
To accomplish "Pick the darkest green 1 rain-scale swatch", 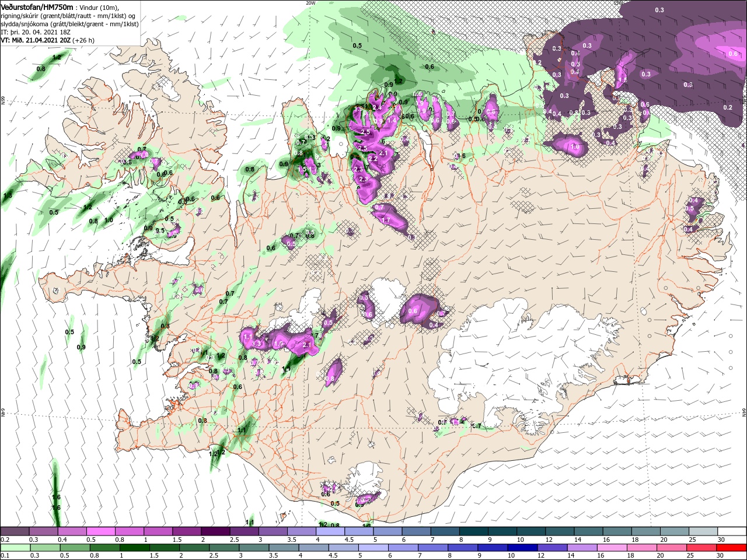I will tap(134, 548).
